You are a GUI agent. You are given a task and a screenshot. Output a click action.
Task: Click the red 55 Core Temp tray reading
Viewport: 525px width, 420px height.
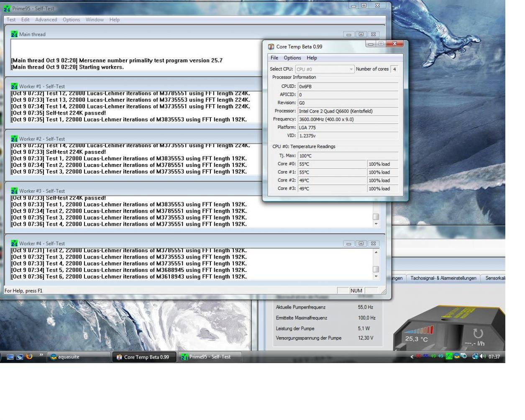[x=418, y=356]
